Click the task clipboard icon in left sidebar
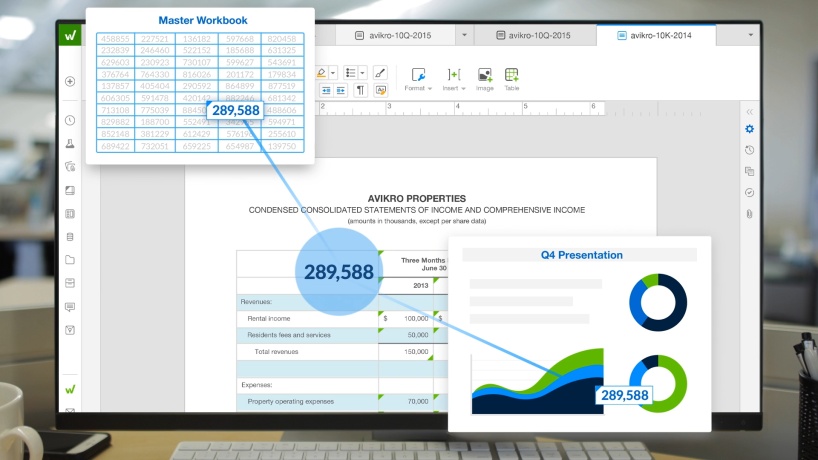Screen dimensions: 818x460 tap(70, 330)
